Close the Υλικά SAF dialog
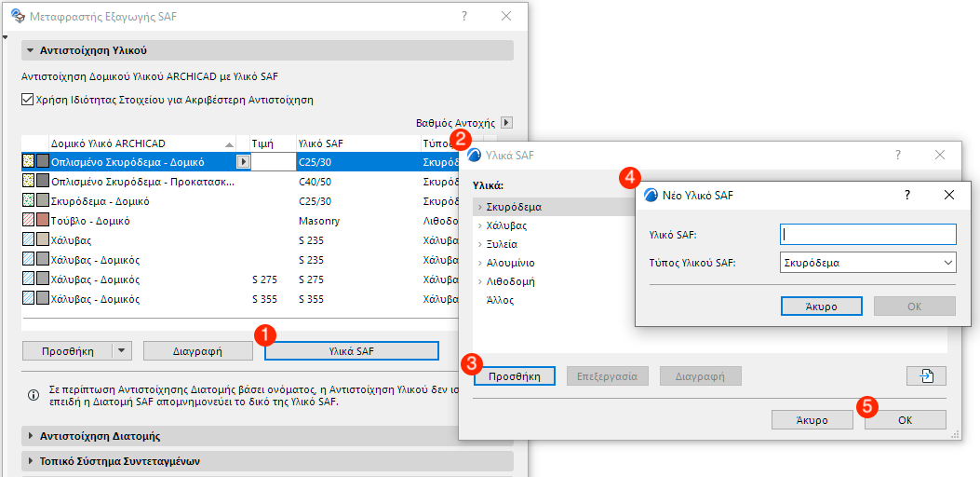980x477 pixels. coord(939,155)
